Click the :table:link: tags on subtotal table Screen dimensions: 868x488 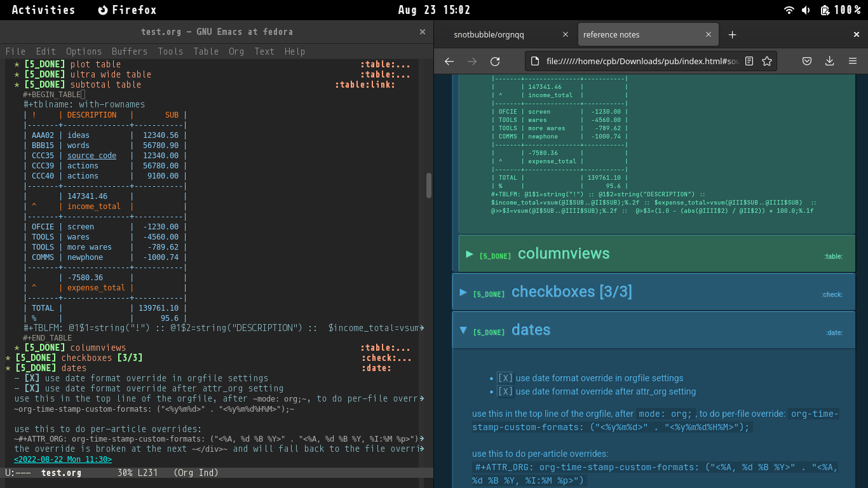[x=365, y=85]
